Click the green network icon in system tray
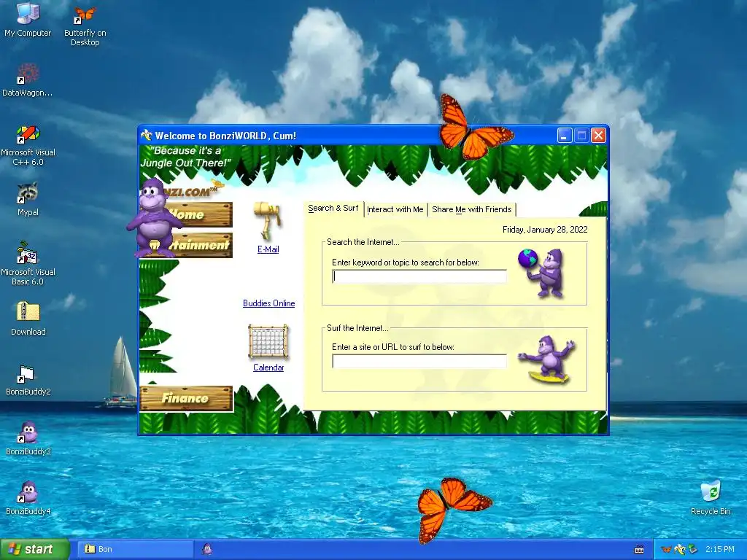 pyautogui.click(x=693, y=550)
